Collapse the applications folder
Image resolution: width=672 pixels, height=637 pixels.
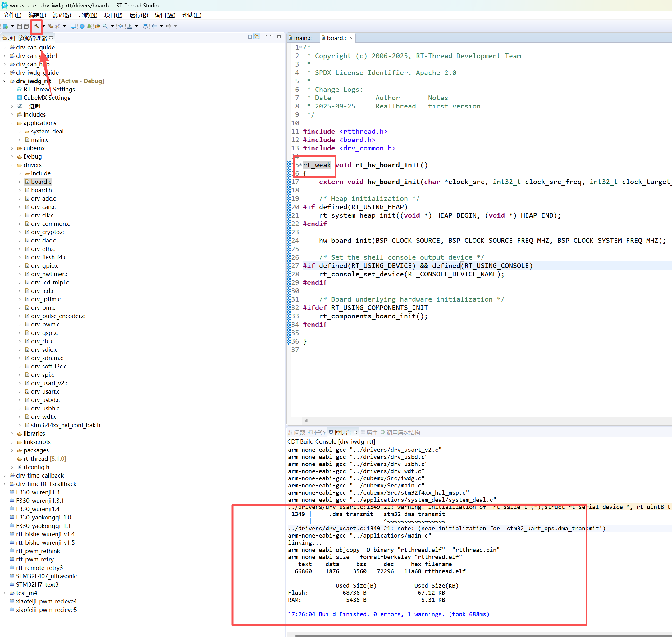pyautogui.click(x=12, y=123)
